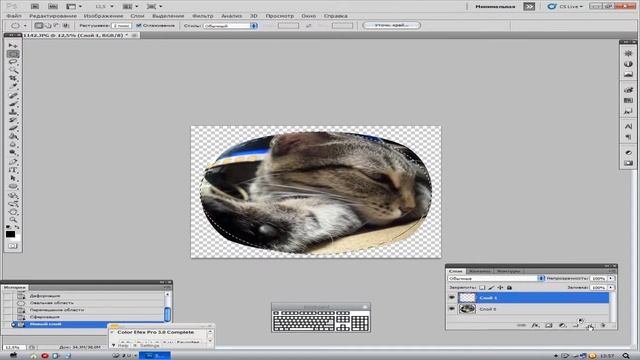The width and height of the screenshot is (640, 360).
Task: Select the Crop tool
Action: coord(13,78)
